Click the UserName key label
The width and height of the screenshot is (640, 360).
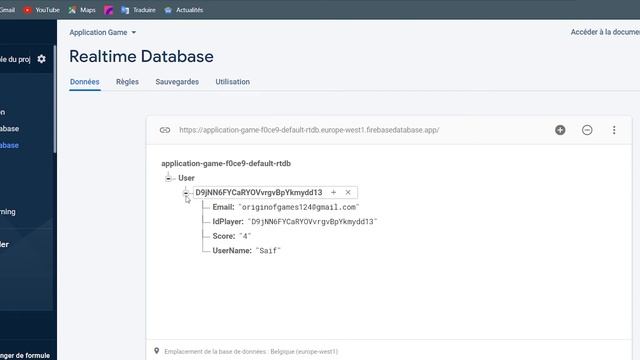(232, 251)
